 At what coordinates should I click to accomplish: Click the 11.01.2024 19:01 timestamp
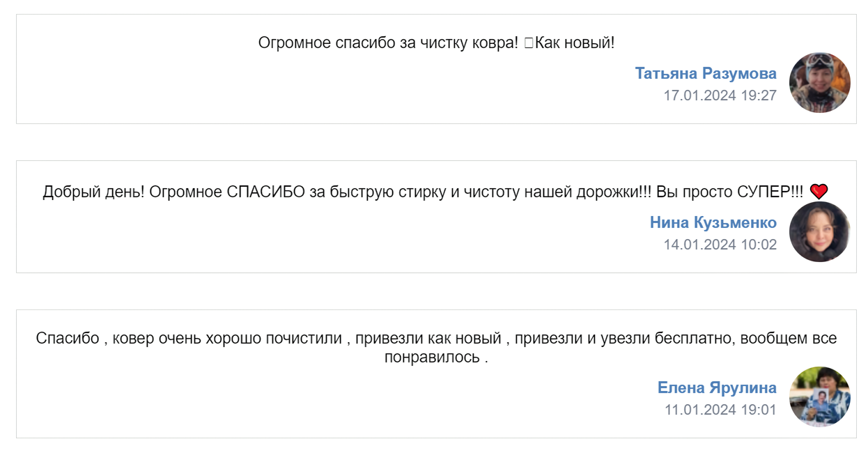(x=720, y=410)
